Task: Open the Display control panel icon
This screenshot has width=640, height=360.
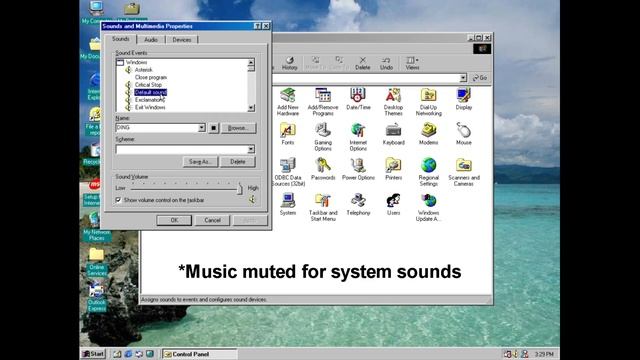Action: tap(464, 99)
